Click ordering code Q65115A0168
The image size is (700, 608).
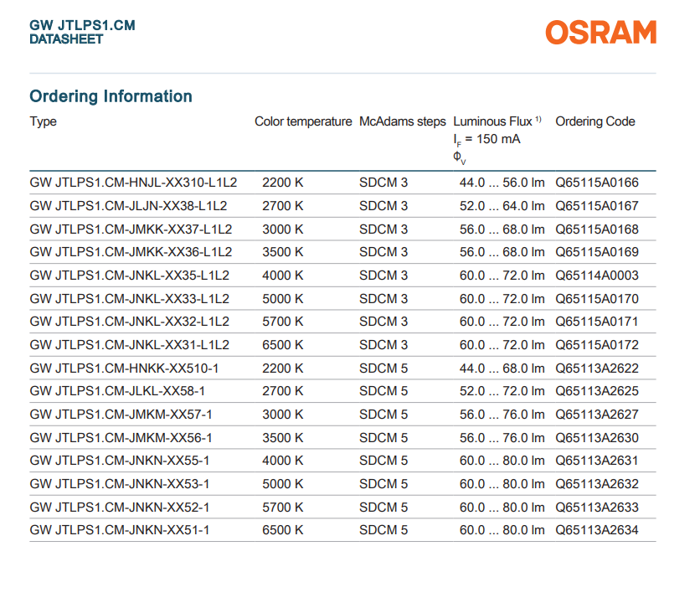click(x=597, y=229)
